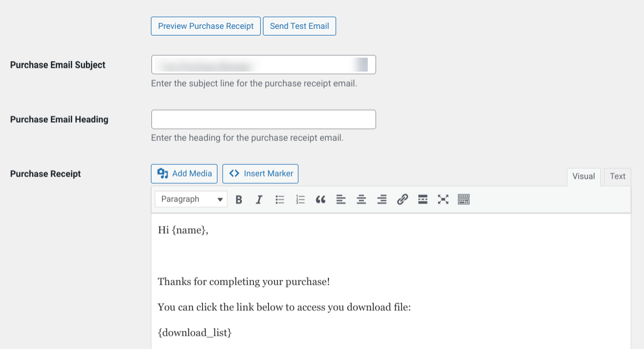Align the text to center
644x349 pixels.
pyautogui.click(x=361, y=199)
